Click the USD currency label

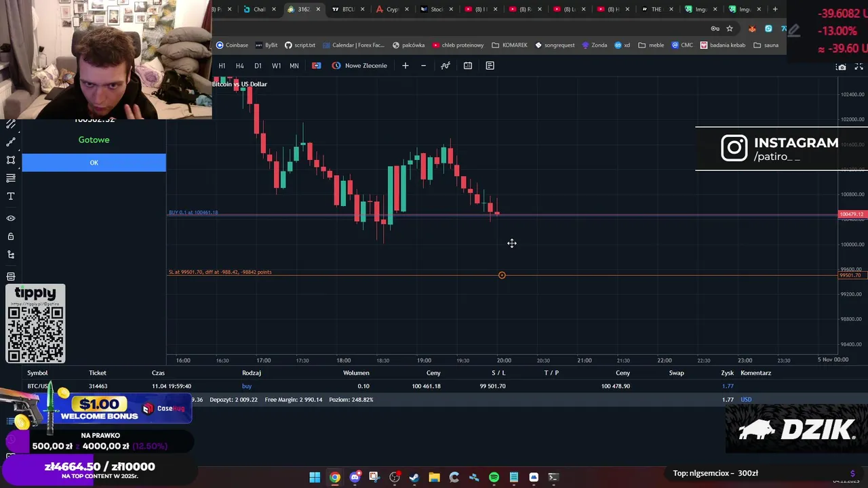[746, 400]
